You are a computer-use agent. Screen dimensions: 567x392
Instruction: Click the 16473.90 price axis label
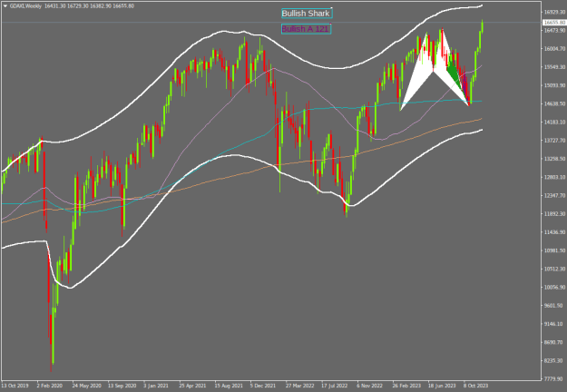554,30
